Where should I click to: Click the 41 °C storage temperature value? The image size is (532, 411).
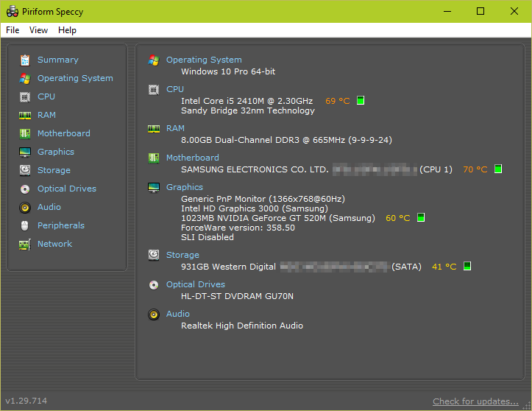[x=444, y=267]
